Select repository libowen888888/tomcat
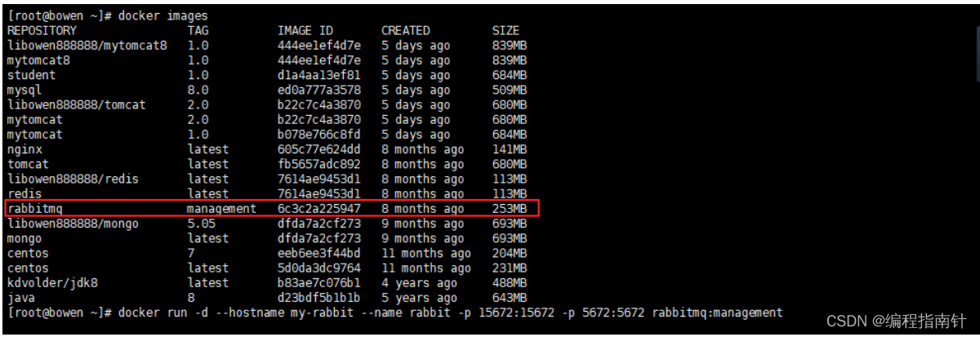 (77, 104)
